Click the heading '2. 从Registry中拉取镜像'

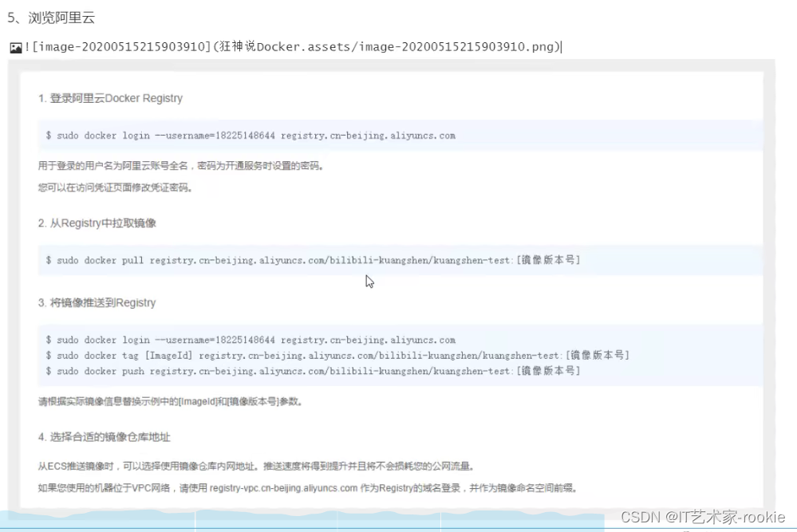97,223
